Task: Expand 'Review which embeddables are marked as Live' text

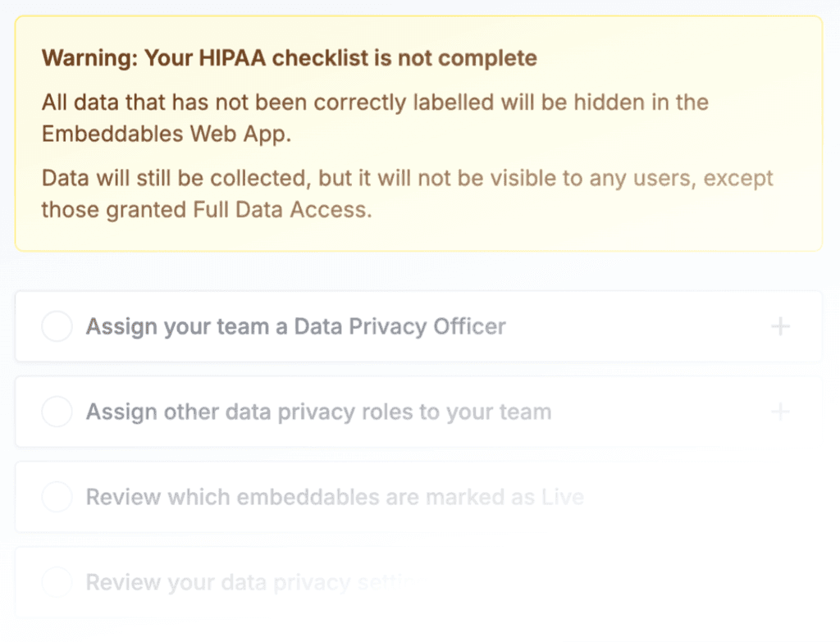Action: pos(335,498)
